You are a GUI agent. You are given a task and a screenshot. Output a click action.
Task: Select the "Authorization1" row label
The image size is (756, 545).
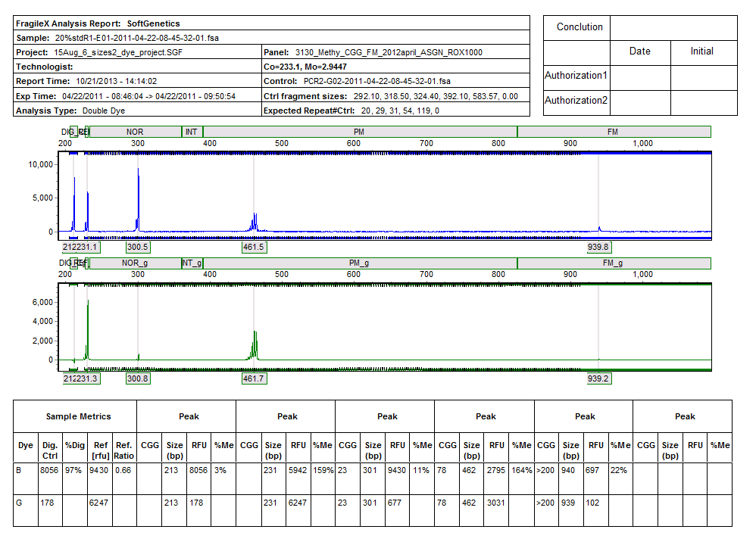coord(576,76)
